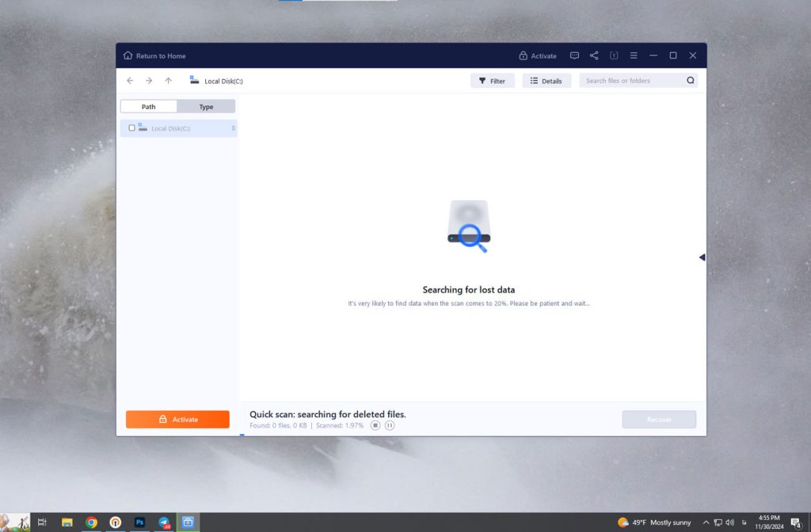Viewport: 811px width, 532px height.
Task: Switch to Details view
Action: 546,81
